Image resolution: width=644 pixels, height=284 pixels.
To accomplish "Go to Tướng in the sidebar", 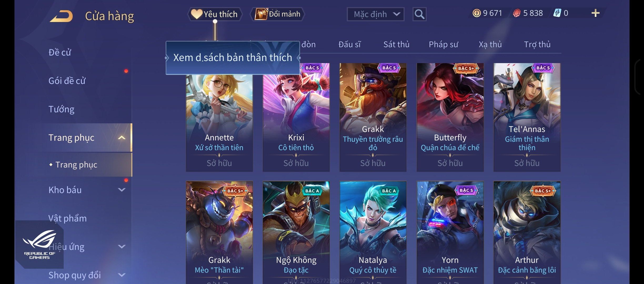I will [x=61, y=109].
